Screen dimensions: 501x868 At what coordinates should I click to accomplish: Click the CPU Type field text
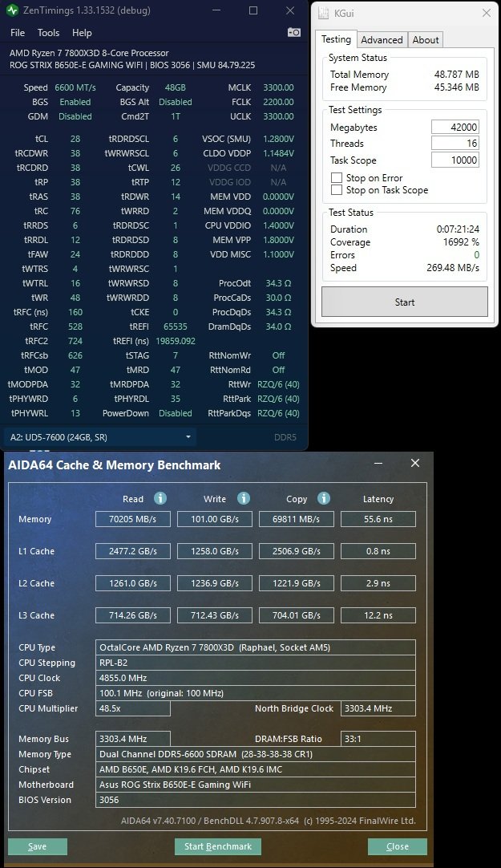point(256,647)
